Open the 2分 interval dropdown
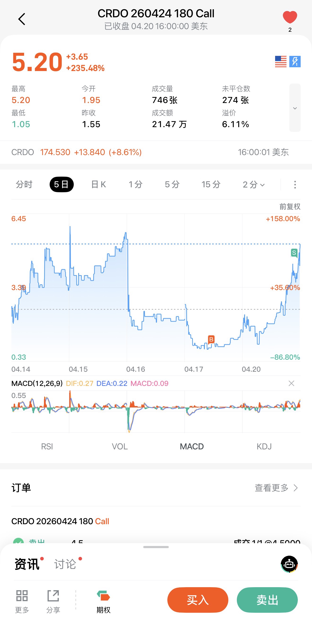Viewport: 312px width, 644px height. coord(253,185)
